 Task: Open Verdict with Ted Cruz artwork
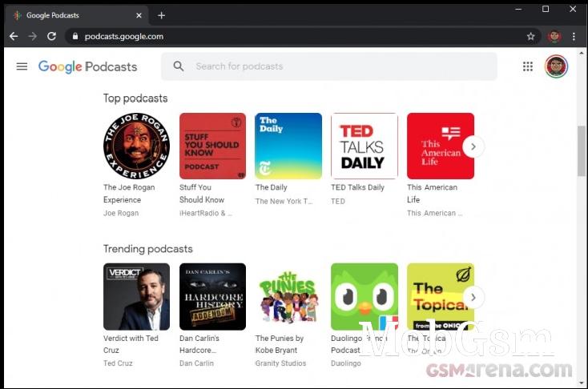tap(136, 296)
